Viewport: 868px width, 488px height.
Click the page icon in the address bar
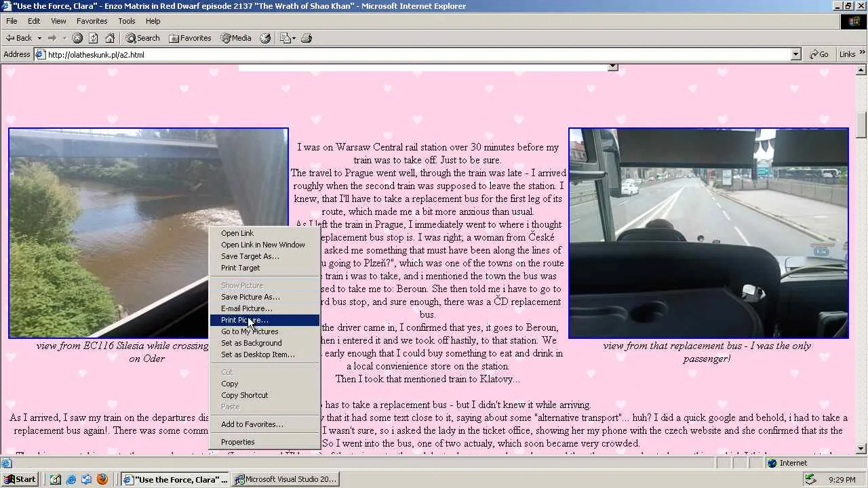[41, 54]
